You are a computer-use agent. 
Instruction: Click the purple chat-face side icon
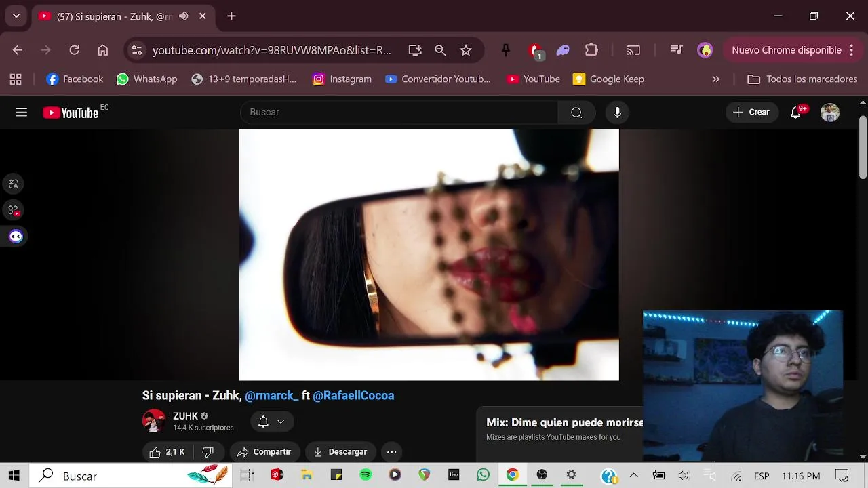point(16,237)
